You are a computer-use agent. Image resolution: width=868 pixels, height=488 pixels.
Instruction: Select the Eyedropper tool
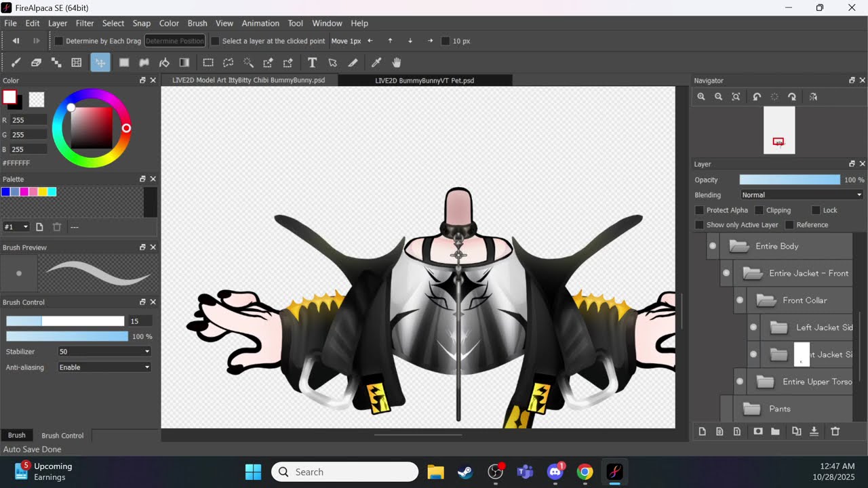click(376, 62)
